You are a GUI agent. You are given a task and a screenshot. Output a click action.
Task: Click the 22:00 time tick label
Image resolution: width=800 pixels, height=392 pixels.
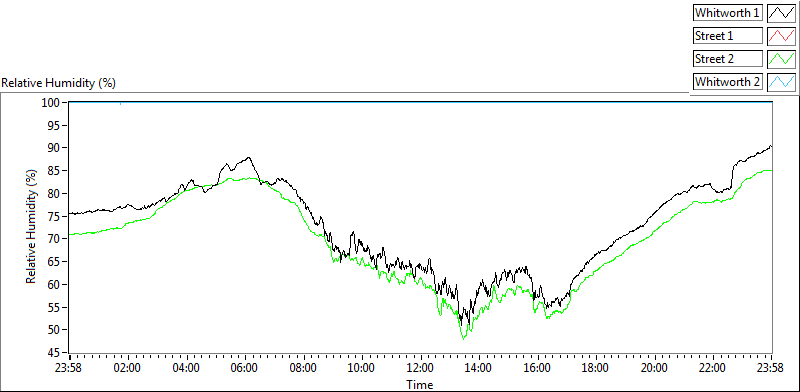tap(713, 368)
